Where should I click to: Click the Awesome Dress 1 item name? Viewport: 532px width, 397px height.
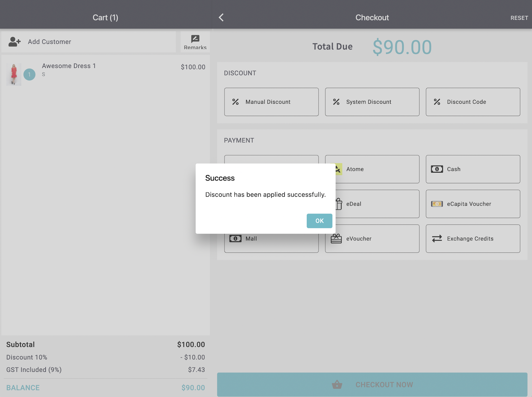coord(69,66)
